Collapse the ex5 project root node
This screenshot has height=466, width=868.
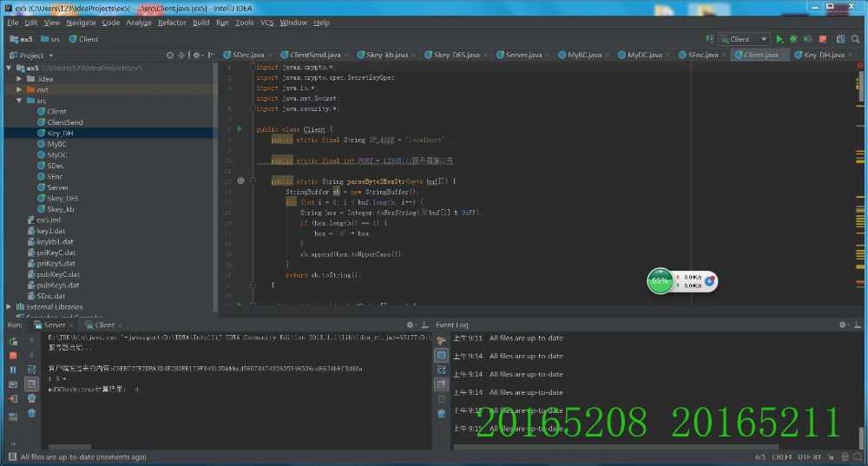(x=9, y=68)
